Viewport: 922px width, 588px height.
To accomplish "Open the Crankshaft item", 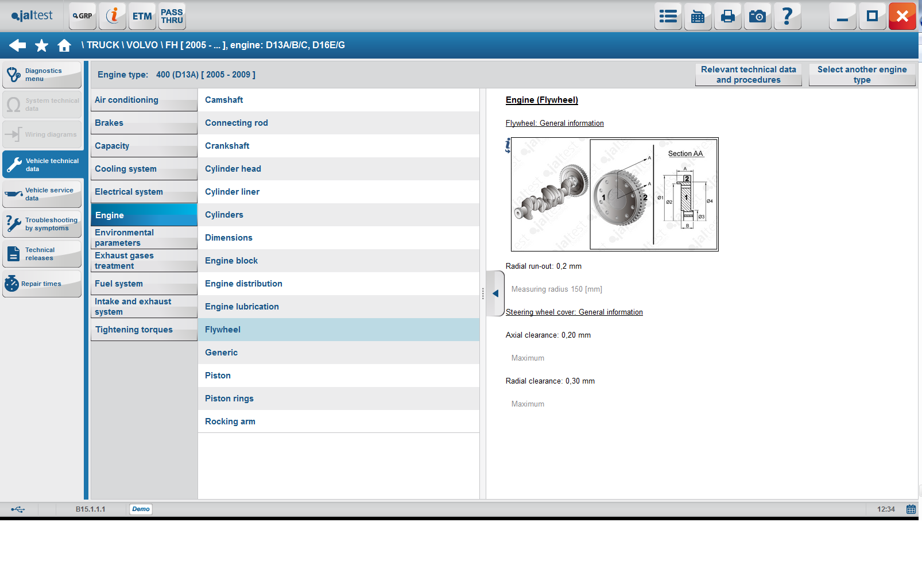I will click(339, 146).
